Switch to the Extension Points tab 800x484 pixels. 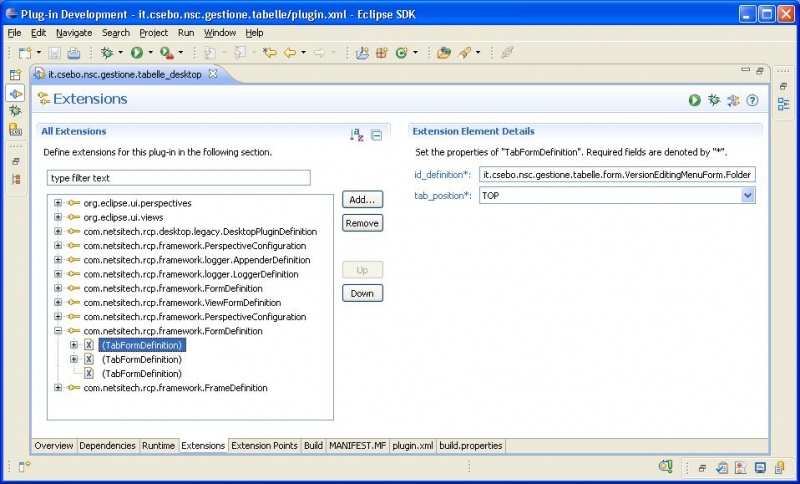click(x=264, y=446)
